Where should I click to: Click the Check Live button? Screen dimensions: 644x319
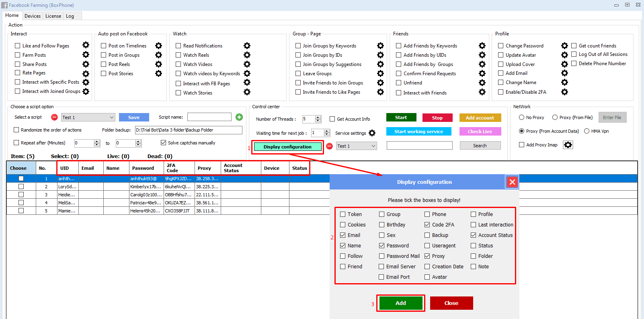[480, 132]
